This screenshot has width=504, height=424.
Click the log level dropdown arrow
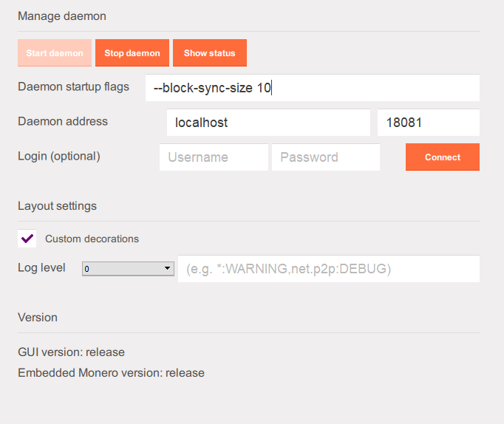click(167, 268)
